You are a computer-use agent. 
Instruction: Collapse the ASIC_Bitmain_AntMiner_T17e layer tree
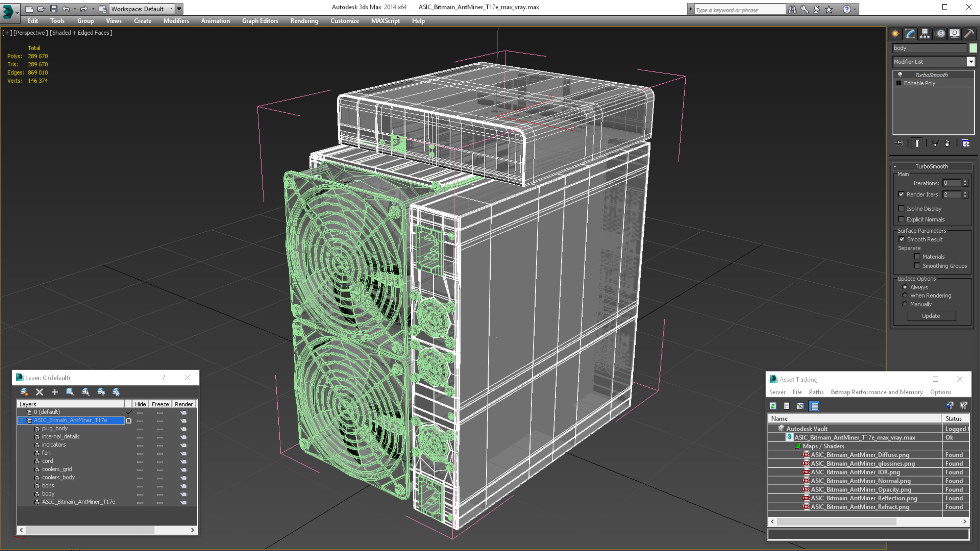click(x=21, y=421)
